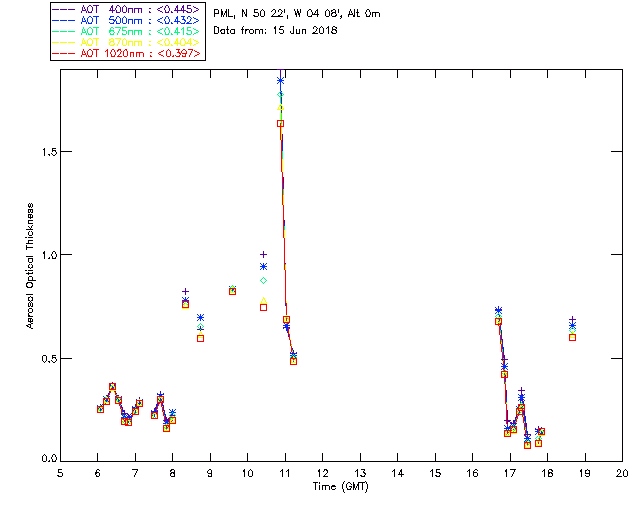Screen dimensions: 640x512
Task: Click the AOT 870nm legend entry
Action: tap(127, 42)
